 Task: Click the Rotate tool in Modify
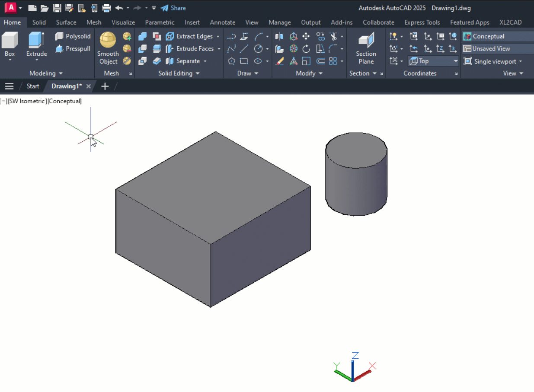pos(306,49)
